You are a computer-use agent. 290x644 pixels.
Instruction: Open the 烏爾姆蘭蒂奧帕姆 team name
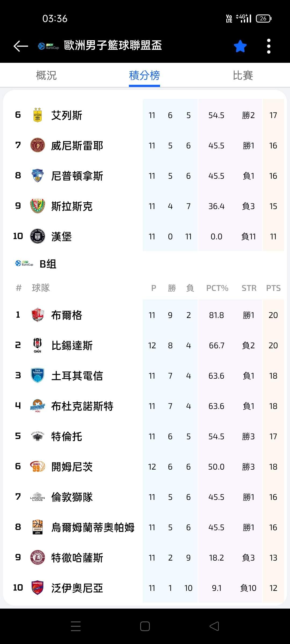pos(93,527)
